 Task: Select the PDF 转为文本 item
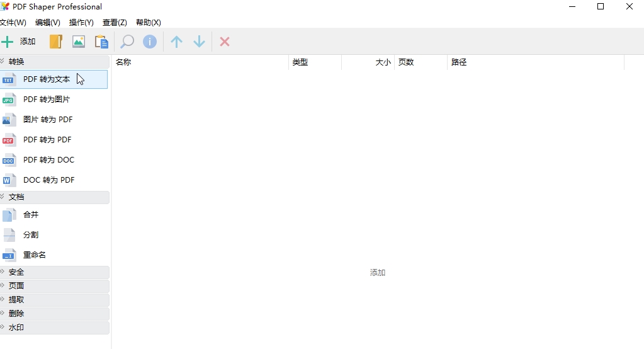click(54, 79)
